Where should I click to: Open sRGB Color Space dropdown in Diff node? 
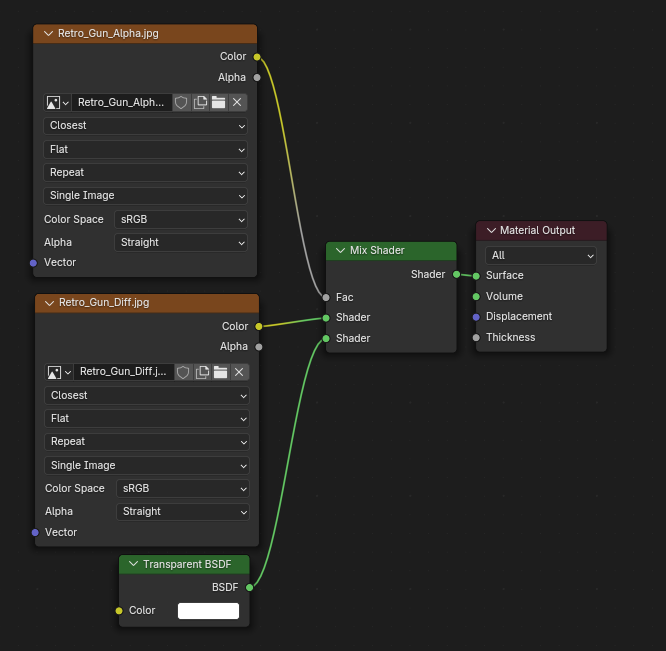coord(183,488)
